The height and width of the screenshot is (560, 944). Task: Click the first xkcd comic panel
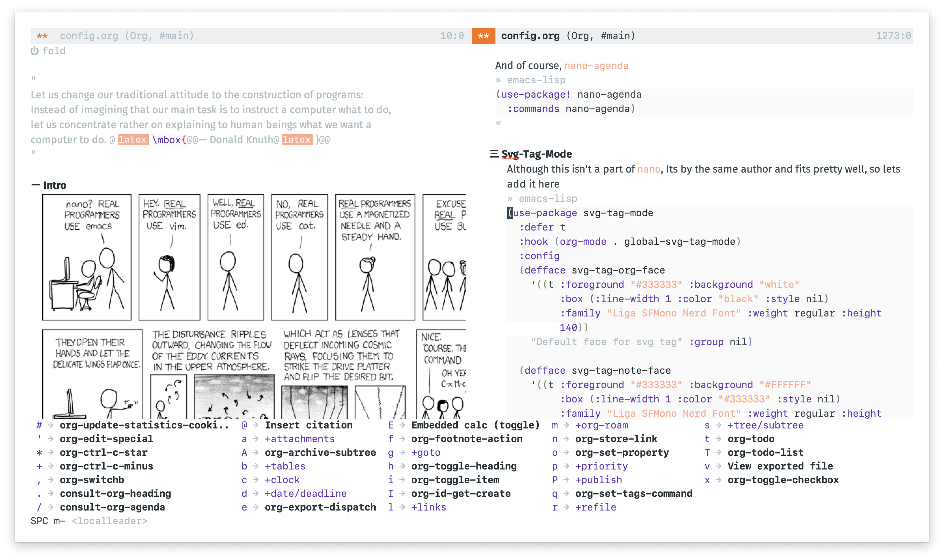pyautogui.click(x=87, y=257)
